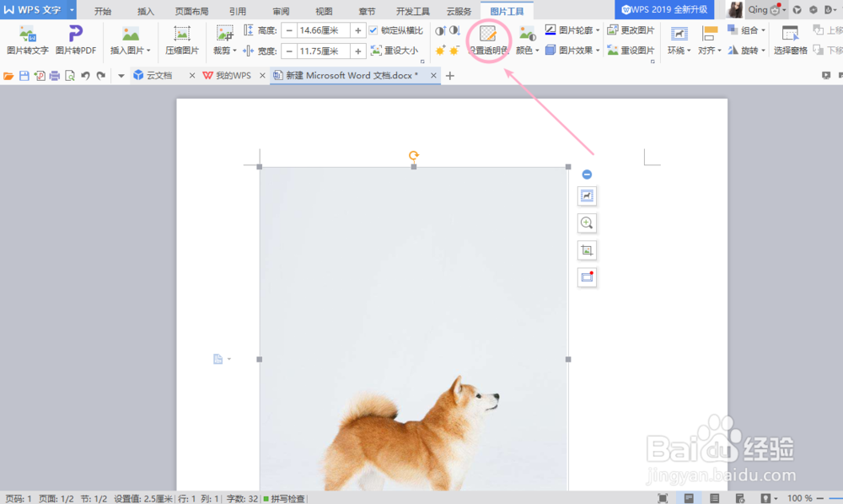This screenshot has height=504, width=843.
Task: Click the save disk icon
Action: click(x=24, y=76)
